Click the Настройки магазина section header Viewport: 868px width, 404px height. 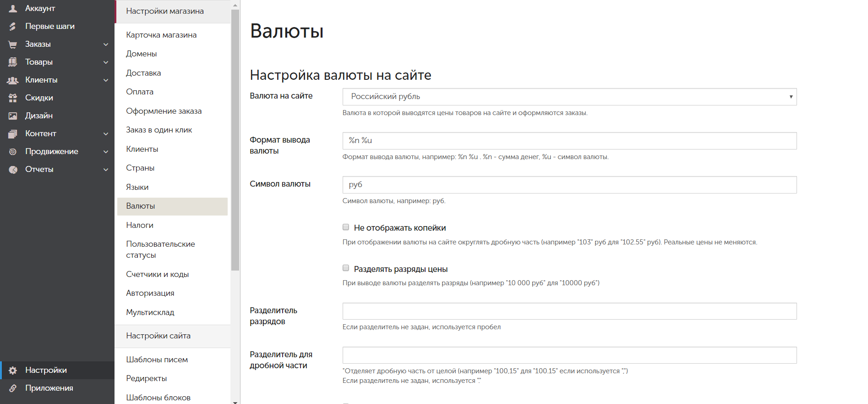(172, 11)
